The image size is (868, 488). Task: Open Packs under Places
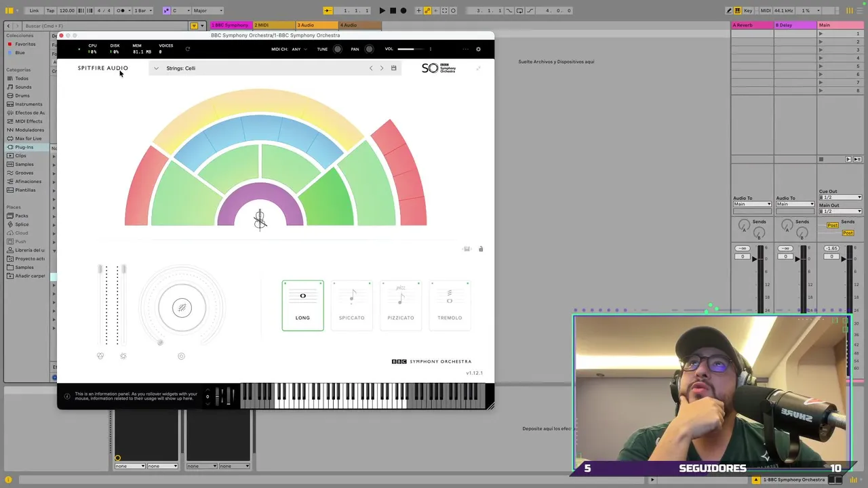[22, 216]
